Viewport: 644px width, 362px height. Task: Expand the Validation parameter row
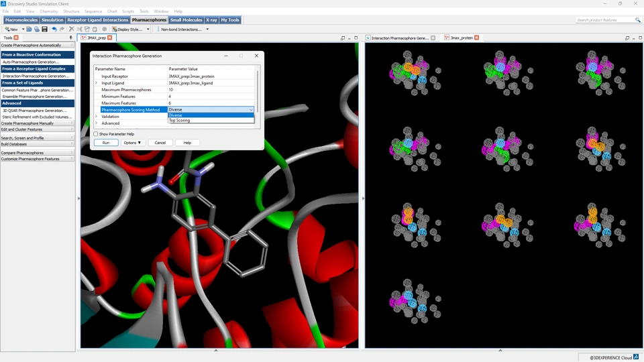point(97,117)
